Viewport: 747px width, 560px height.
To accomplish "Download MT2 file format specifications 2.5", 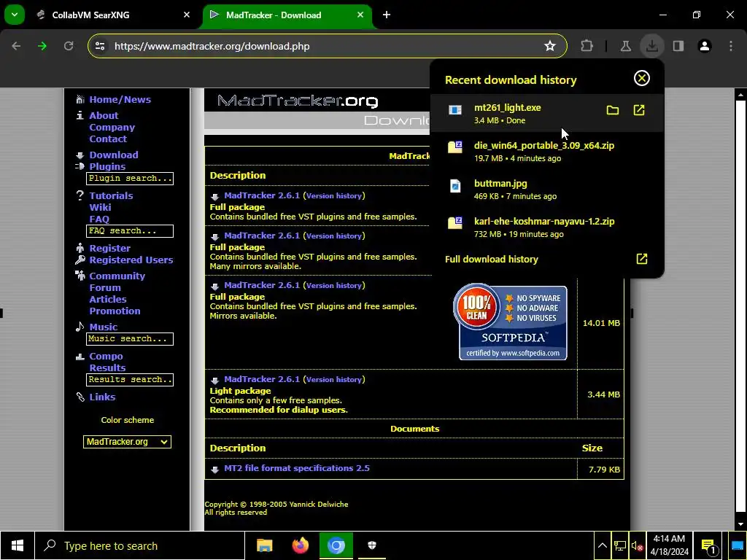I will [x=297, y=468].
